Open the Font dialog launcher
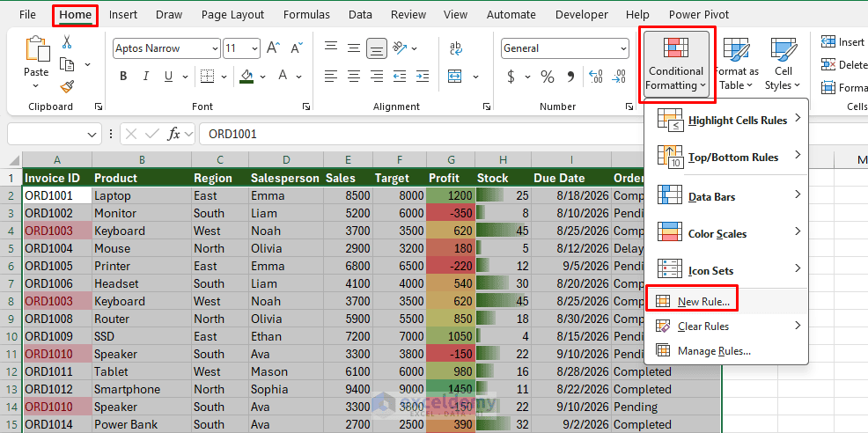This screenshot has height=433, width=868. pos(306,106)
